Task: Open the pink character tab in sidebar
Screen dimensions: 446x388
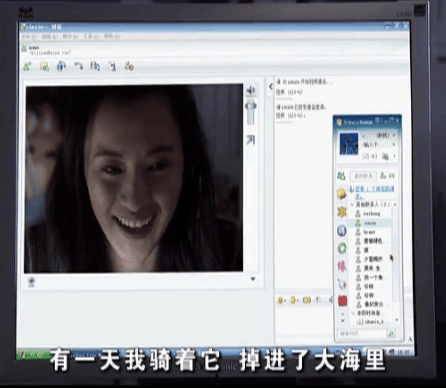Action: [x=342, y=266]
